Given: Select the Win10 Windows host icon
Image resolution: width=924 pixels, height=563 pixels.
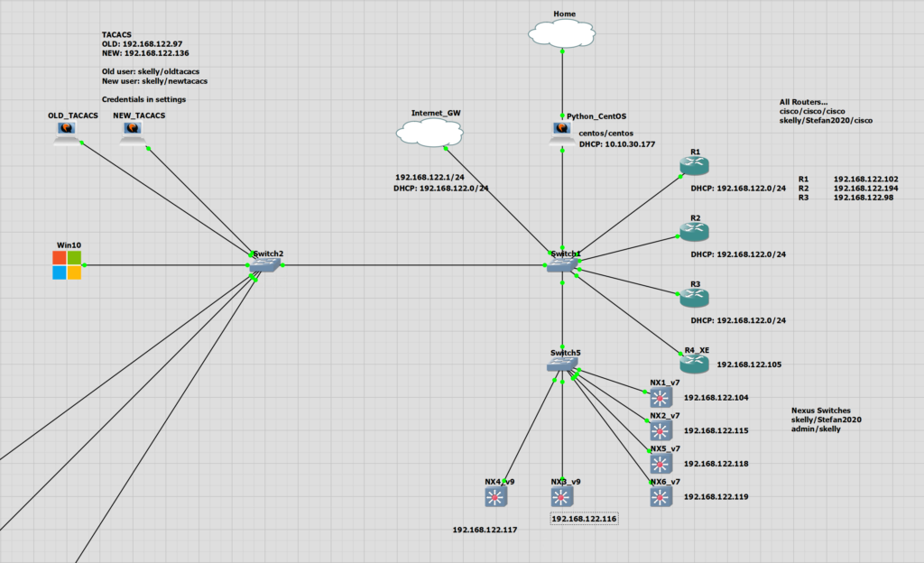Looking at the screenshot, I should [x=66, y=265].
